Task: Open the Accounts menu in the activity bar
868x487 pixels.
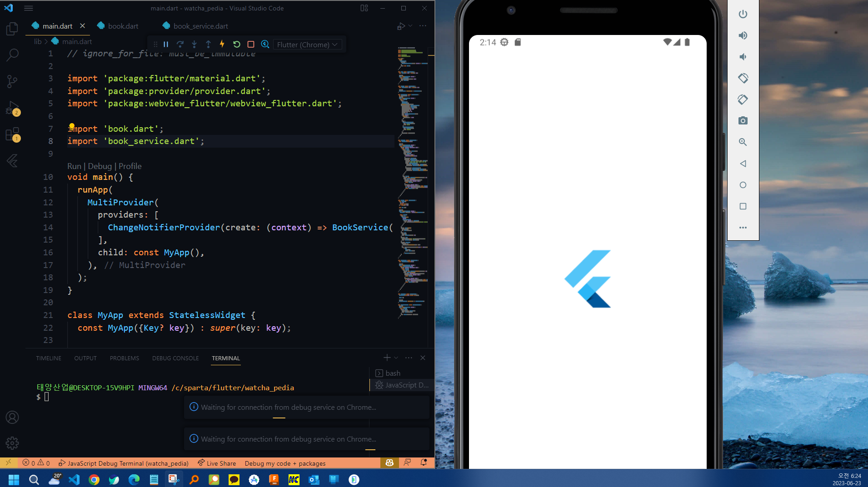Action: point(12,417)
